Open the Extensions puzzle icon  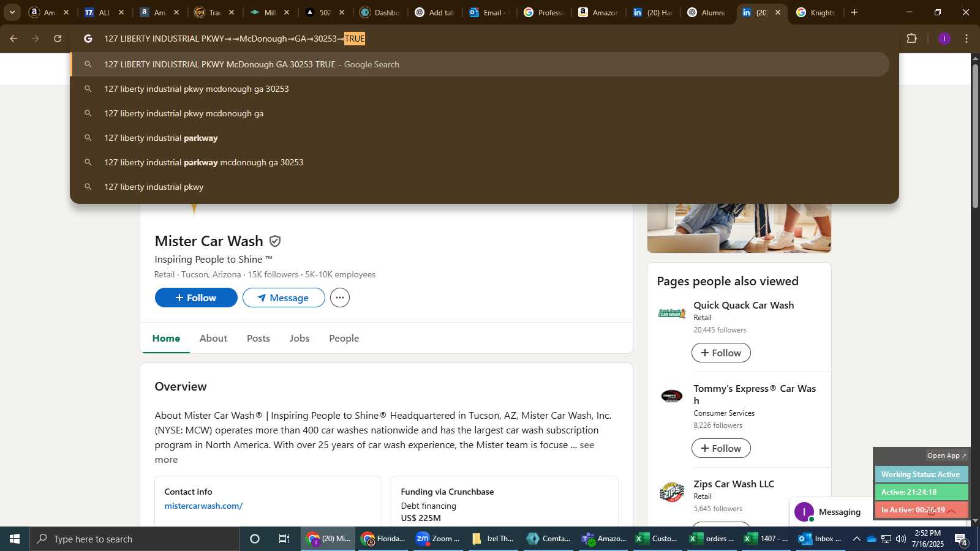pyautogui.click(x=911, y=39)
